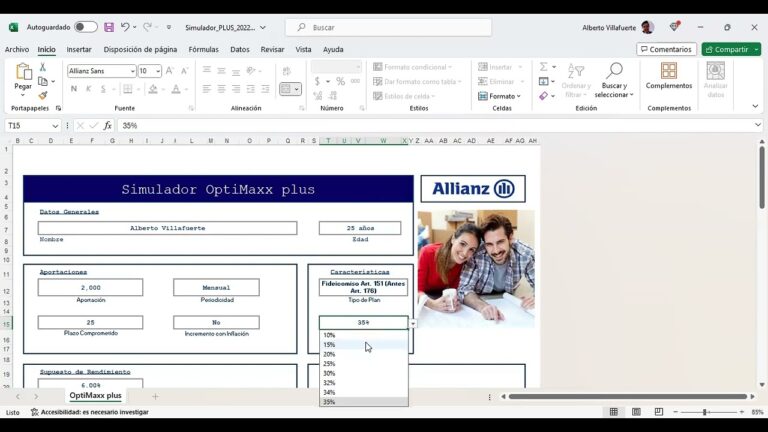Switch to the Datos tab
This screenshot has width=768, height=432.
tap(240, 49)
